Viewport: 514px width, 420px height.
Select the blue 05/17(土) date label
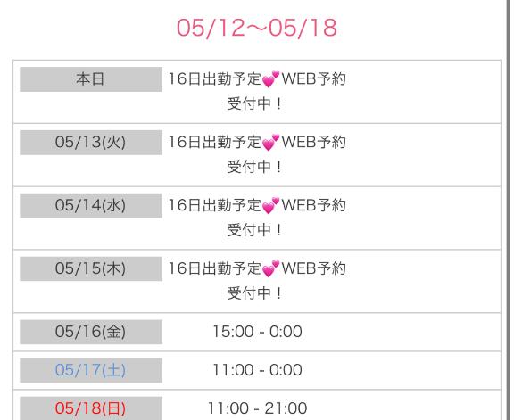pyautogui.click(x=91, y=370)
